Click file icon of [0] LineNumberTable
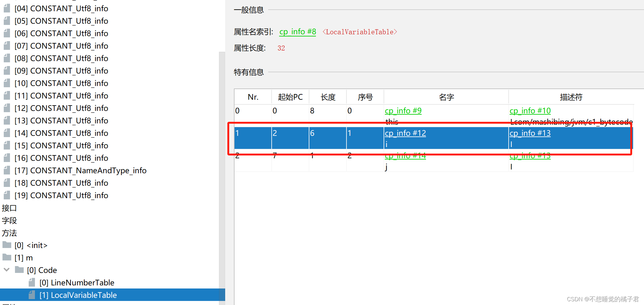The width and height of the screenshot is (644, 305). click(x=32, y=283)
